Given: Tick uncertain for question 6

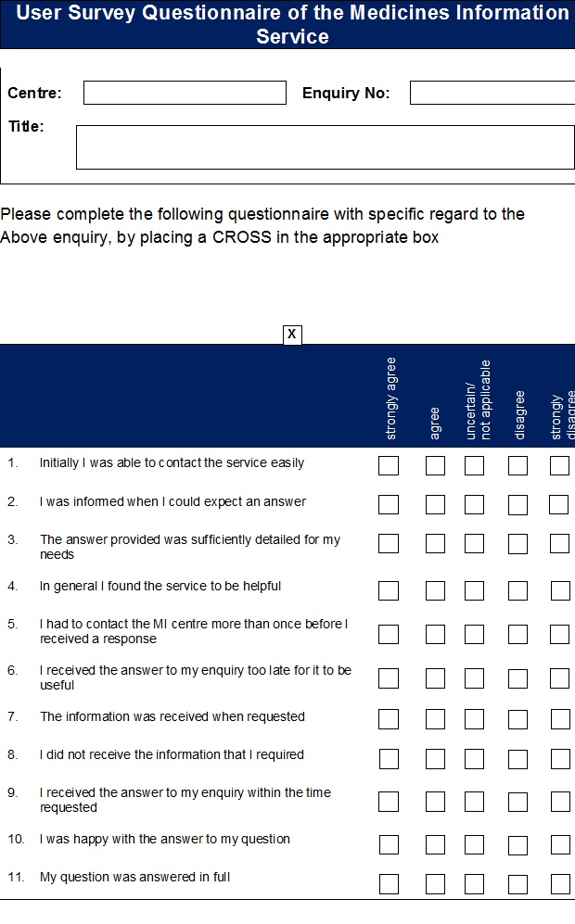Looking at the screenshot, I should [x=474, y=678].
